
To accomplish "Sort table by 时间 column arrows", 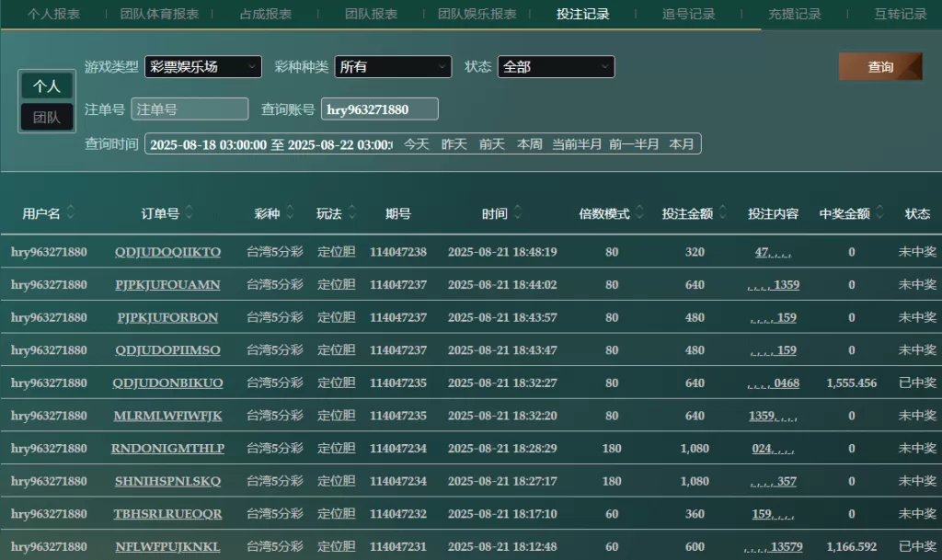I will coord(518,211).
